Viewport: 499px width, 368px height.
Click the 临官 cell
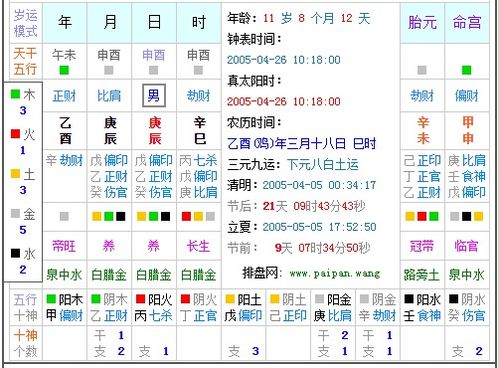tap(467, 246)
